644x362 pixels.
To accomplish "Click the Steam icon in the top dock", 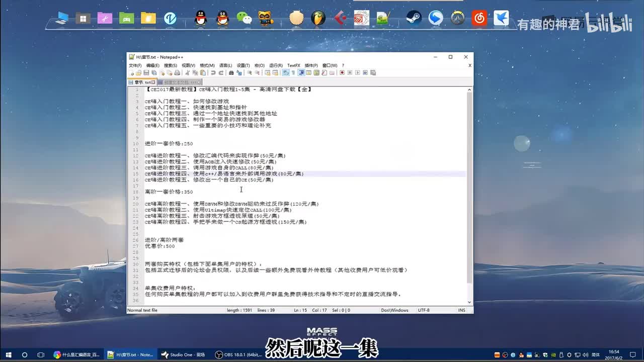I will 414,18.
